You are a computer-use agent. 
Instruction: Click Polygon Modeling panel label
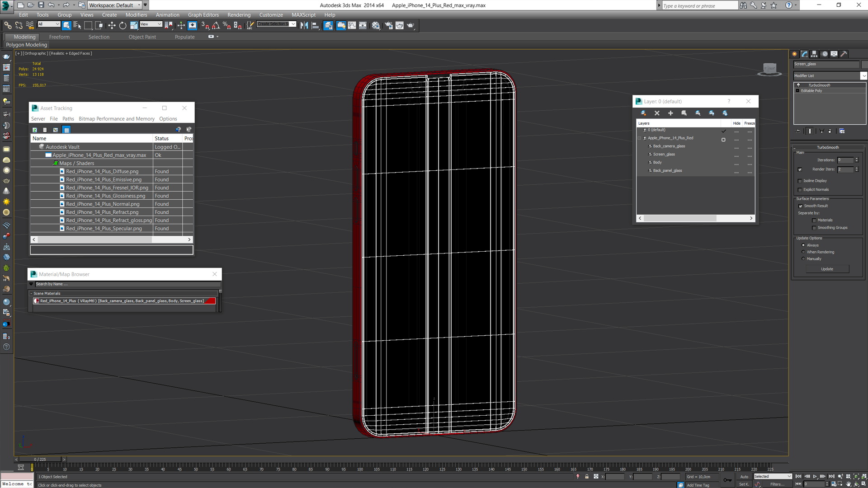click(x=26, y=45)
